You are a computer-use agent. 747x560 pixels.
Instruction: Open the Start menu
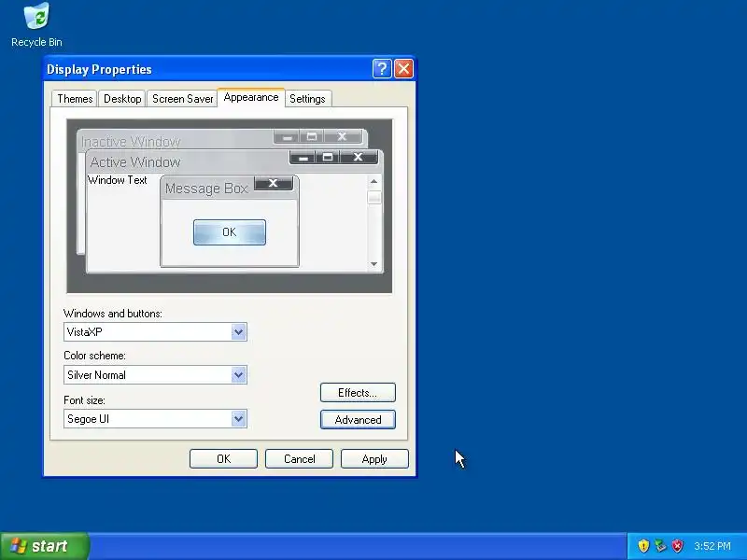pos(44,546)
